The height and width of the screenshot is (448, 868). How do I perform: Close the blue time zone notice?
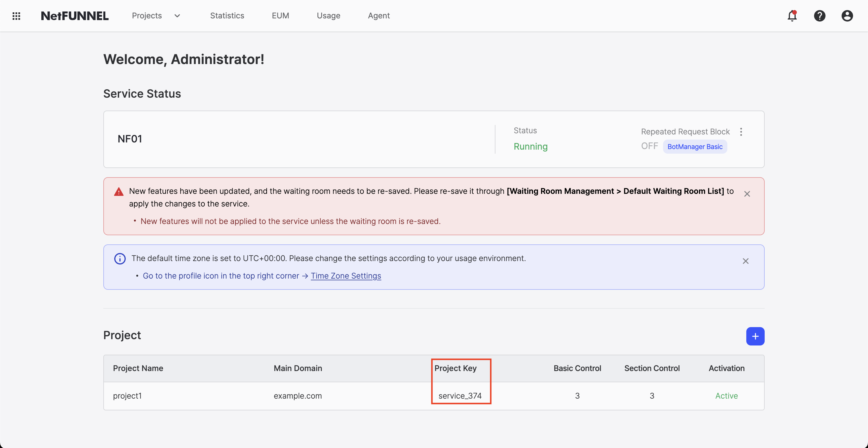click(745, 261)
